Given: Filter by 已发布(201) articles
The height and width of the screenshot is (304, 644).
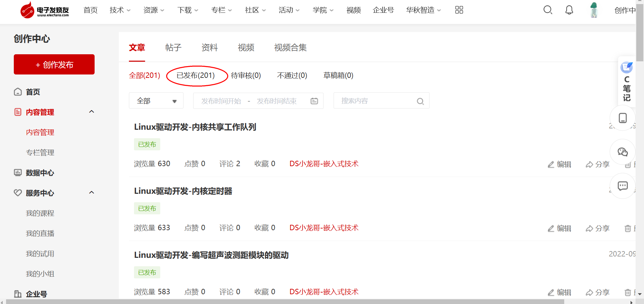Looking at the screenshot, I should [196, 75].
